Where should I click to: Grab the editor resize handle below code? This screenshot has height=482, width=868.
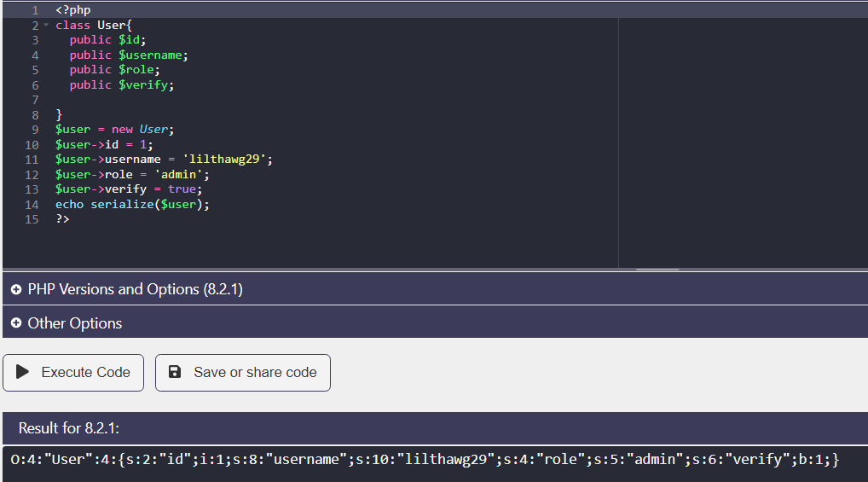(x=657, y=270)
